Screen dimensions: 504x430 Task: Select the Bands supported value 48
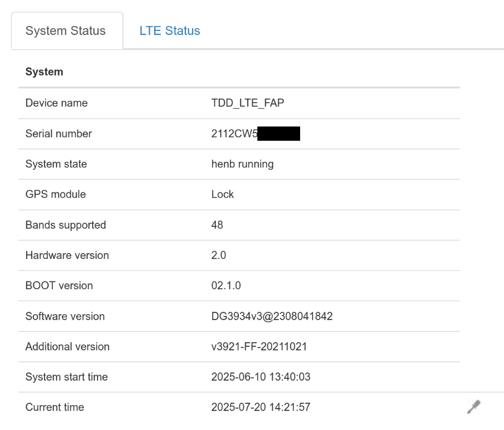tap(217, 225)
